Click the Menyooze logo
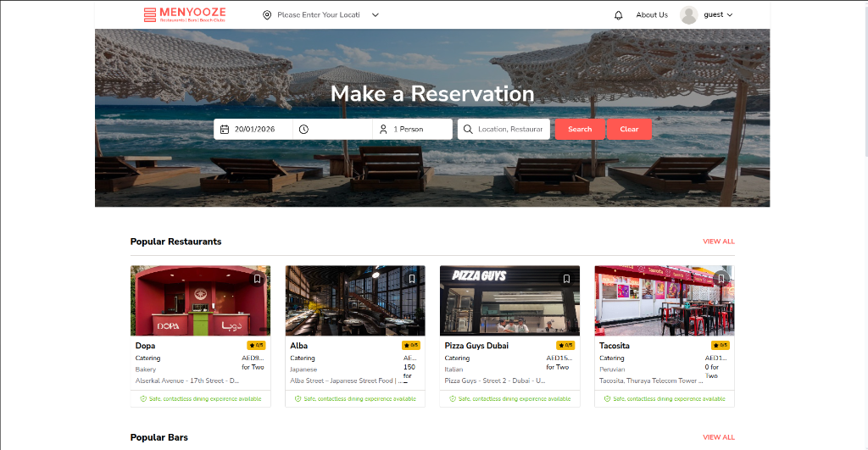This screenshot has width=868, height=450. [184, 14]
